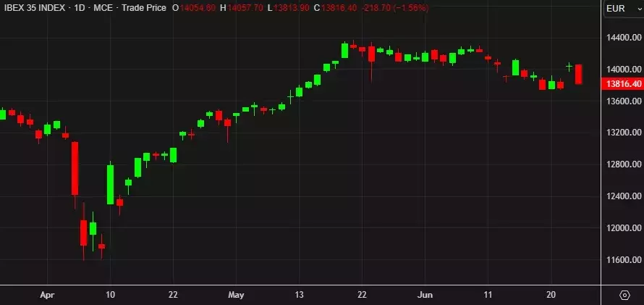Click the Trade Price label
644x305 pixels.
tap(144, 8)
